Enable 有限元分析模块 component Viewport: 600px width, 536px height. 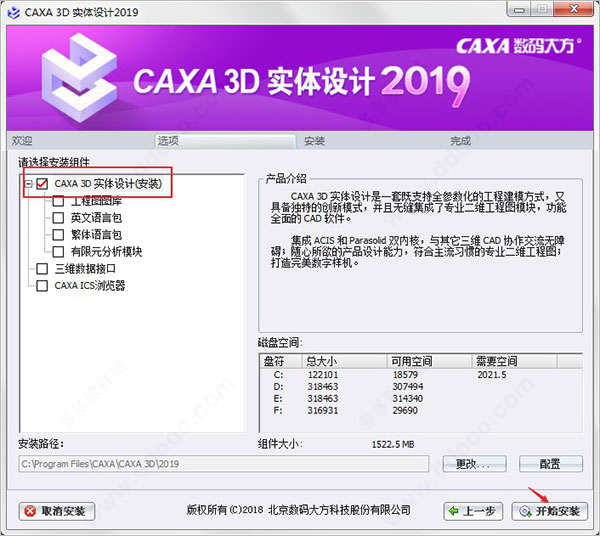point(58,251)
